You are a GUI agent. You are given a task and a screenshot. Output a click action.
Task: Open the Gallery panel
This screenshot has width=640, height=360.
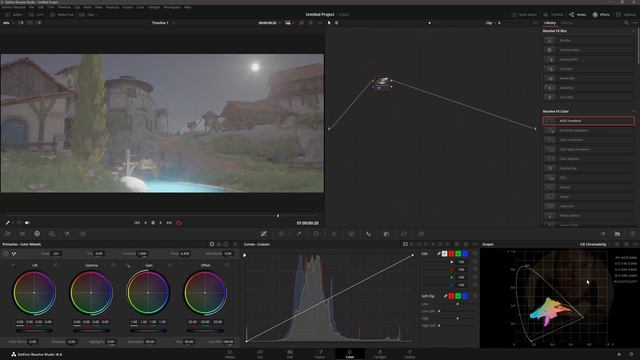(x=14, y=15)
